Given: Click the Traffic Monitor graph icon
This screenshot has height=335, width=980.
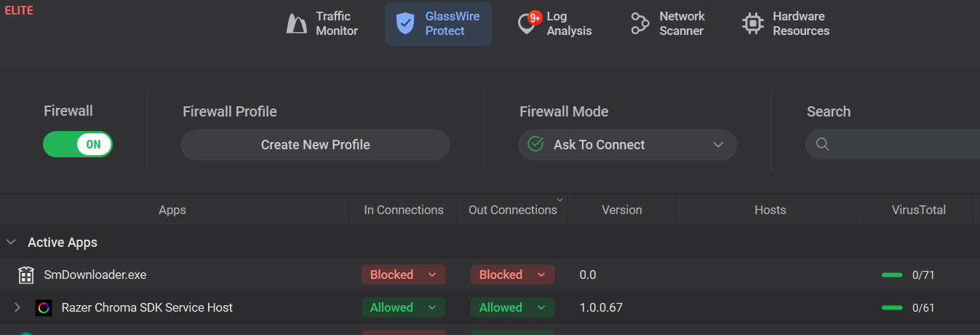Looking at the screenshot, I should 296,24.
